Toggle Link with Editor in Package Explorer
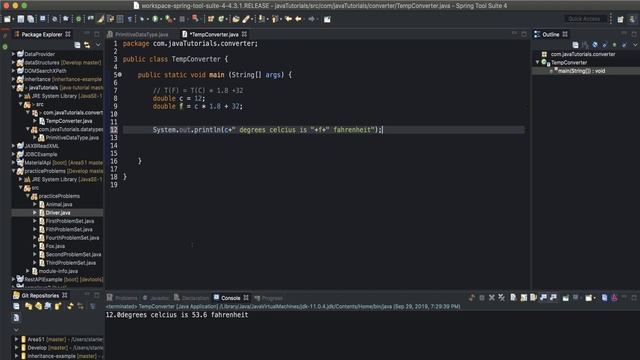The image size is (640, 360). tap(87, 45)
